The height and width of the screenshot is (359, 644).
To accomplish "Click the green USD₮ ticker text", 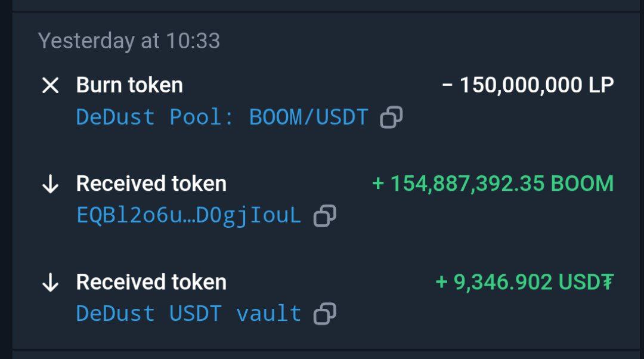I will [x=586, y=282].
